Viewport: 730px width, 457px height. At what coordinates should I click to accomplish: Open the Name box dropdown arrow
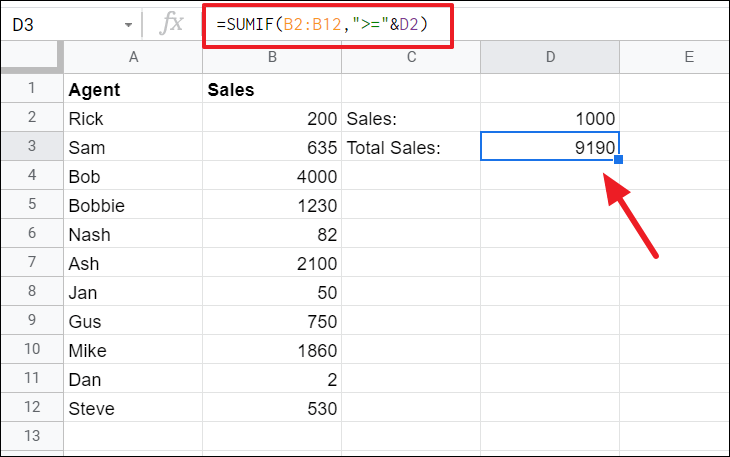point(128,24)
